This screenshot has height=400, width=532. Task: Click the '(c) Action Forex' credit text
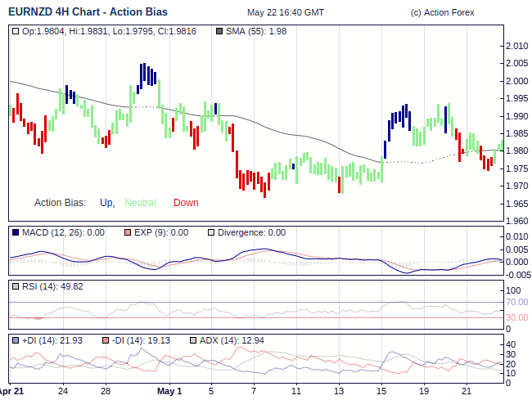pyautogui.click(x=442, y=12)
